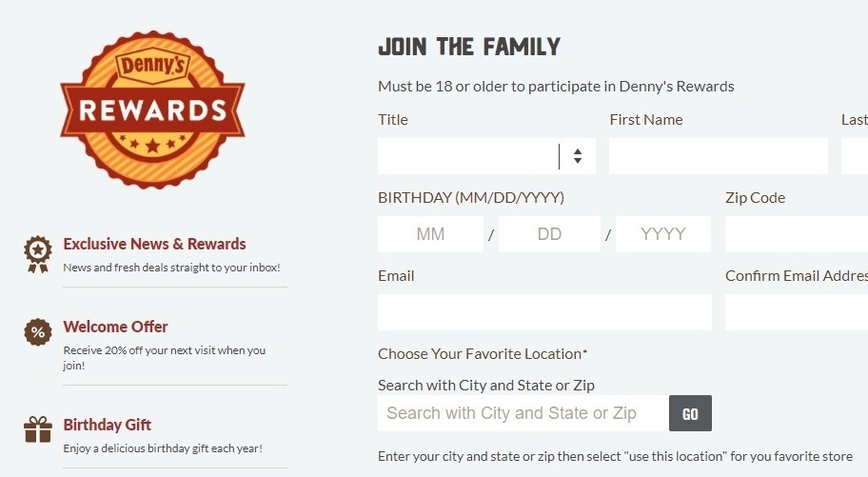Click the gift box icon beside Birthday Gift
Viewport: 868px width, 477px height.
pyautogui.click(x=38, y=430)
